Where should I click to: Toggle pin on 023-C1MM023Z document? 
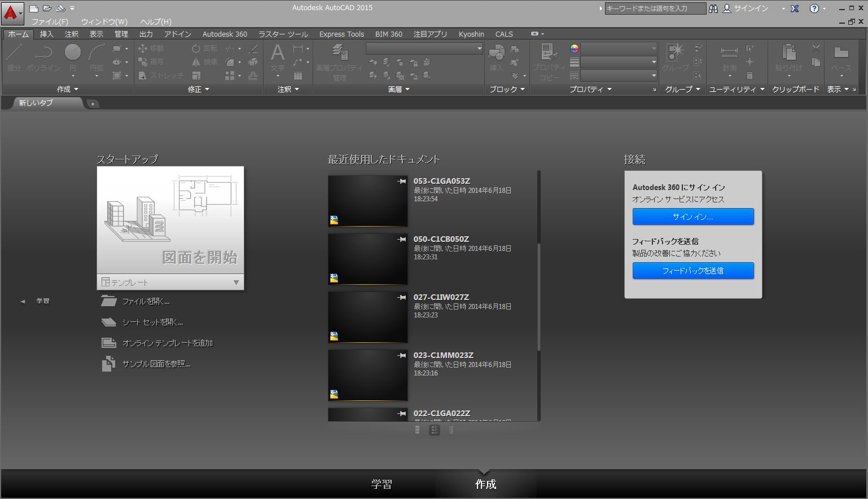coord(402,356)
